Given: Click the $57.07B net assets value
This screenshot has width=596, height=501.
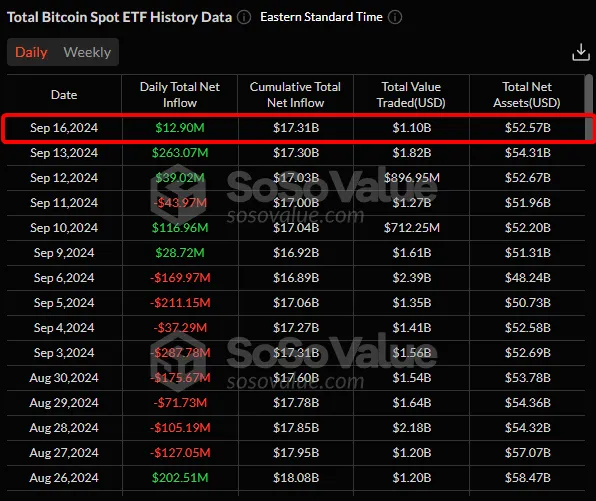Looking at the screenshot, I should point(528,453).
